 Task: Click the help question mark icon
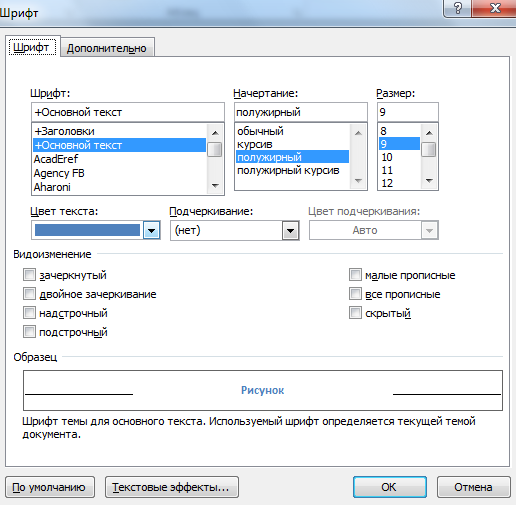pyautogui.click(x=458, y=8)
